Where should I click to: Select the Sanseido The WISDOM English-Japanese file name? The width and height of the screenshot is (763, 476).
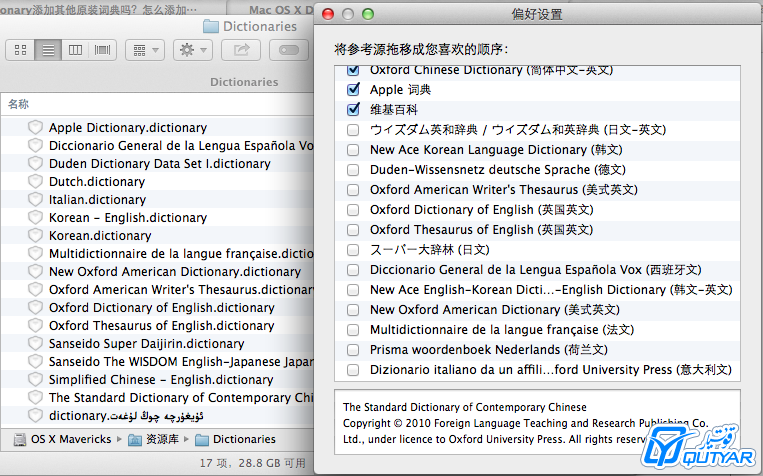pos(181,362)
